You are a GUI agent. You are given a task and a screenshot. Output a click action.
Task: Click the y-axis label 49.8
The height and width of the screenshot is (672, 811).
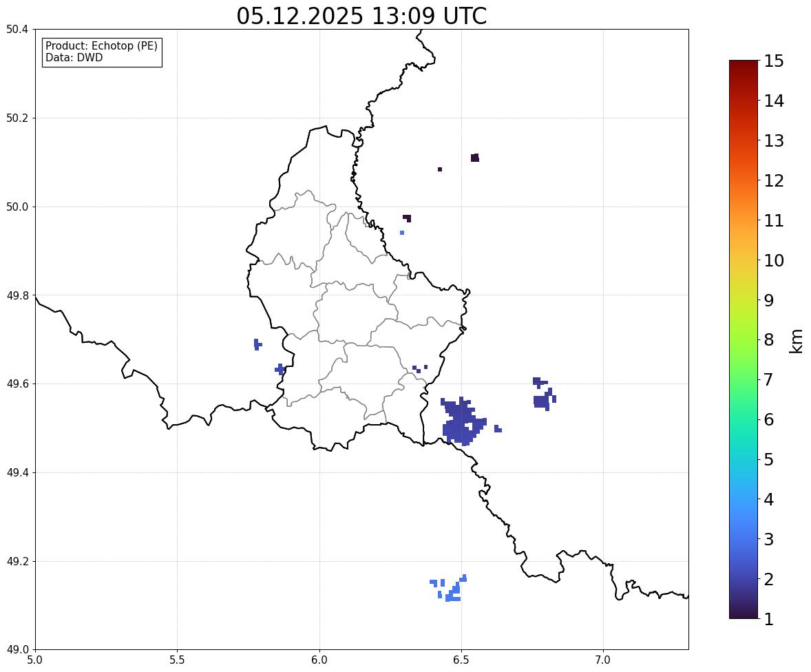pos(17,295)
